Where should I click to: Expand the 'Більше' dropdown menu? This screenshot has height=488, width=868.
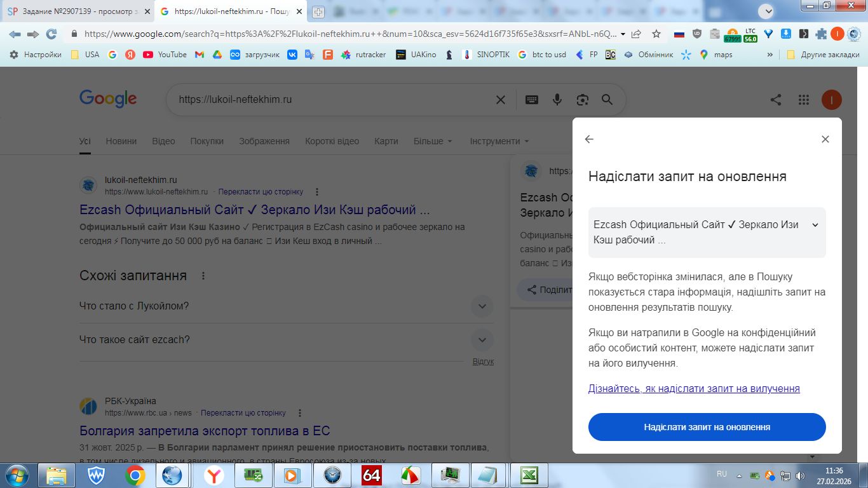[433, 141]
